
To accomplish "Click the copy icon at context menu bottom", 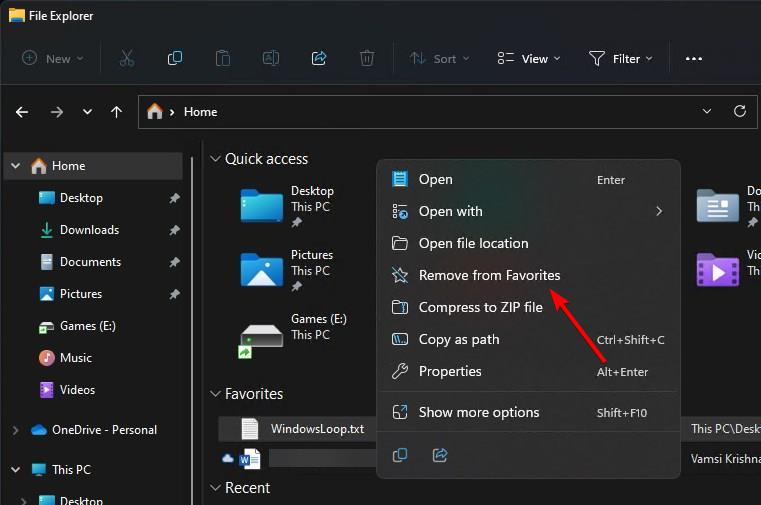I will (400, 455).
